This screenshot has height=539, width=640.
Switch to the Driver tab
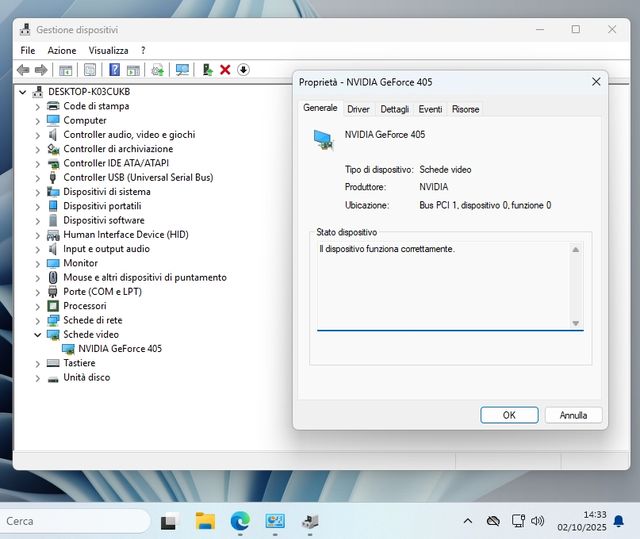[x=358, y=109]
